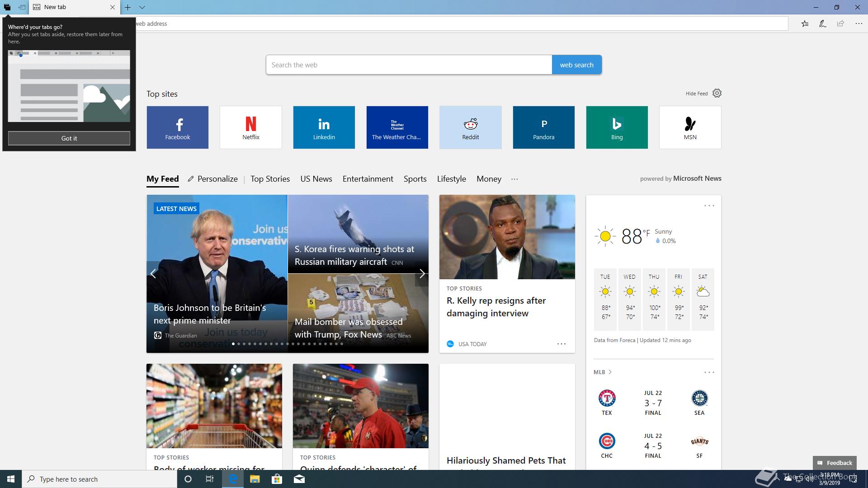The width and height of the screenshot is (868, 488).
Task: Click football coach story thumbnail
Action: (x=361, y=406)
